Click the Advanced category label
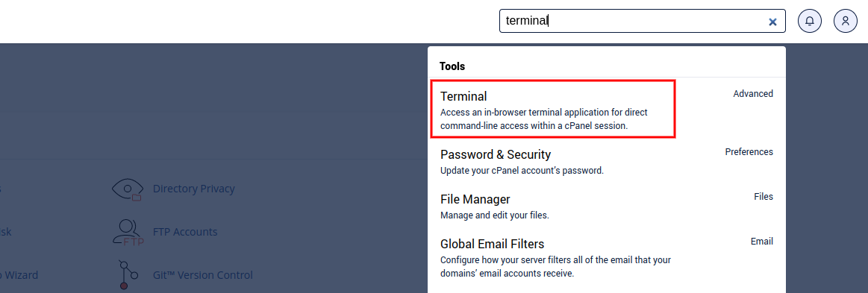Image resolution: width=868 pixels, height=293 pixels. click(753, 94)
